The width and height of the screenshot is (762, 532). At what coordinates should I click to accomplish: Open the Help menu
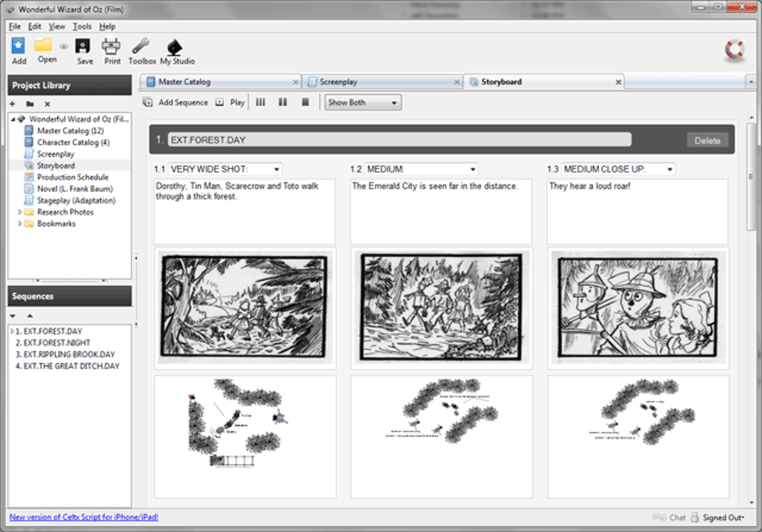108,26
